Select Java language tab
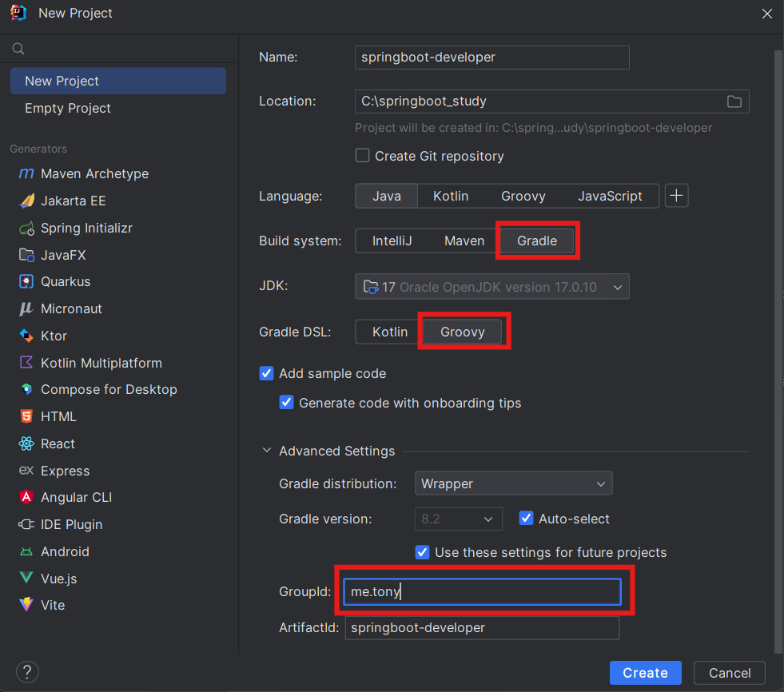The height and width of the screenshot is (692, 784). tap(387, 196)
